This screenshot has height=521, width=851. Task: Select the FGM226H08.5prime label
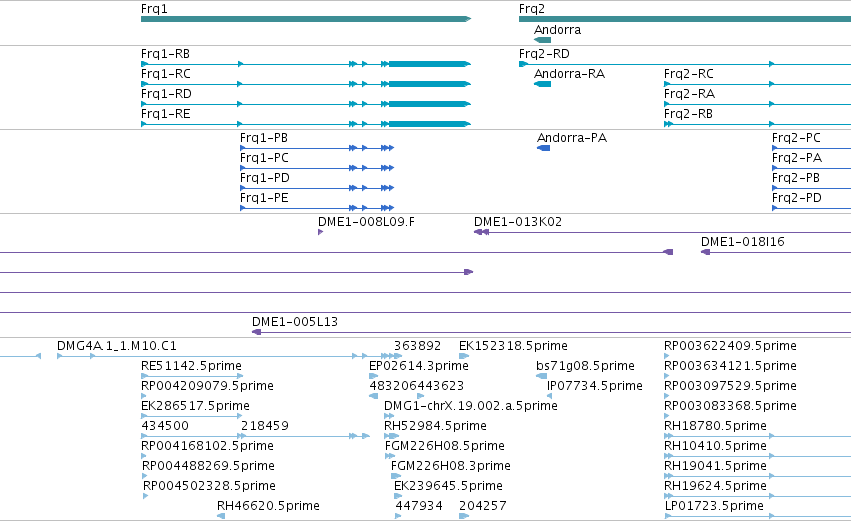pos(444,446)
